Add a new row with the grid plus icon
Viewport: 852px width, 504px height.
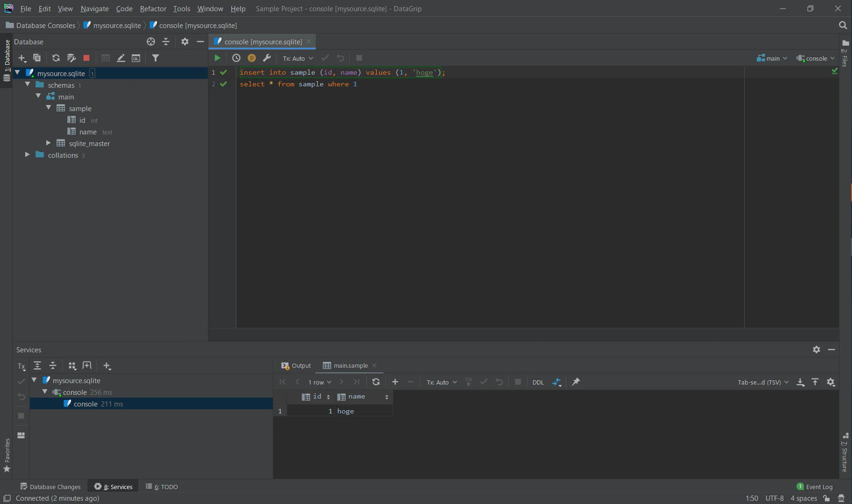click(x=395, y=382)
